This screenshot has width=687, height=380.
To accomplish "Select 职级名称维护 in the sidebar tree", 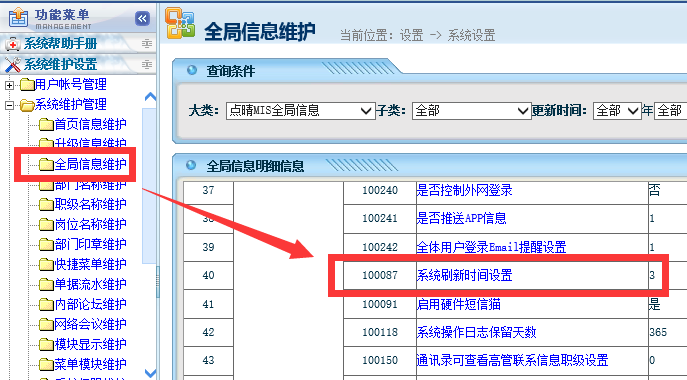I will [90, 204].
